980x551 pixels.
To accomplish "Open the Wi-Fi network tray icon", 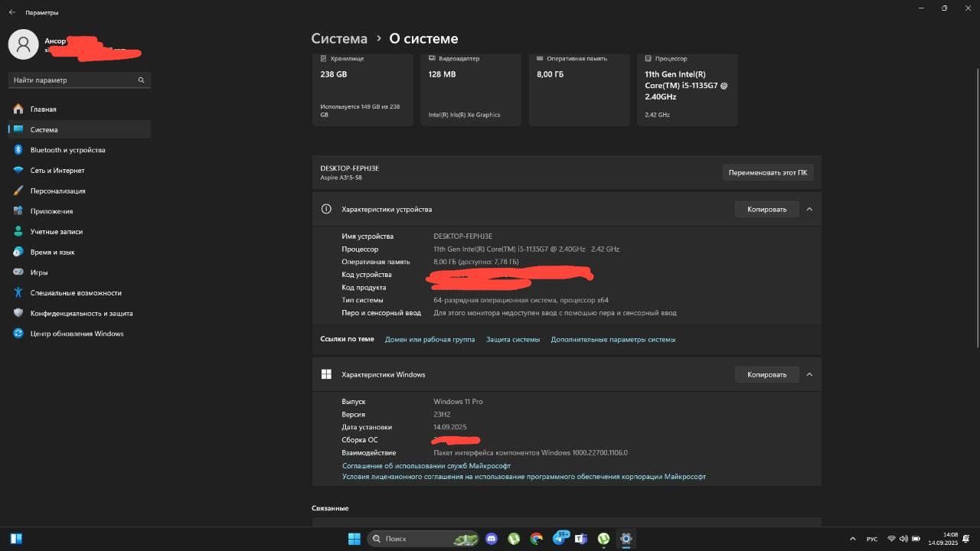I will (891, 539).
